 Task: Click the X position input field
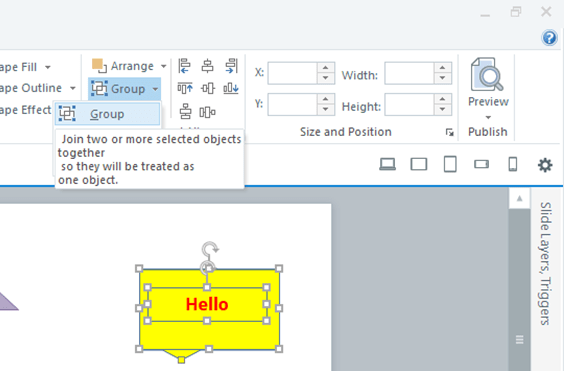tap(292, 73)
